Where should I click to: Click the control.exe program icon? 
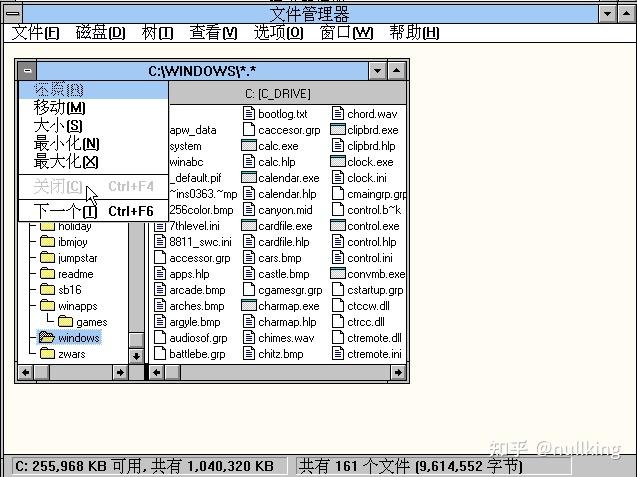338,225
